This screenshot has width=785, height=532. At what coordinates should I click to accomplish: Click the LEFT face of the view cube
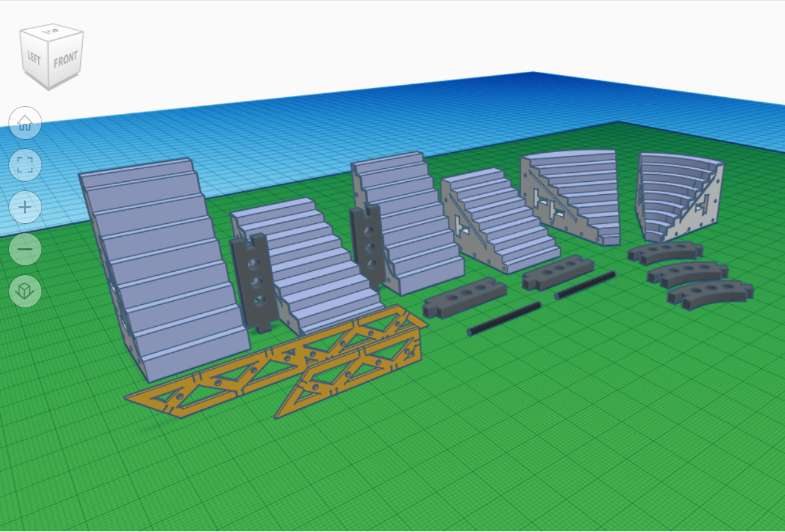[34, 58]
